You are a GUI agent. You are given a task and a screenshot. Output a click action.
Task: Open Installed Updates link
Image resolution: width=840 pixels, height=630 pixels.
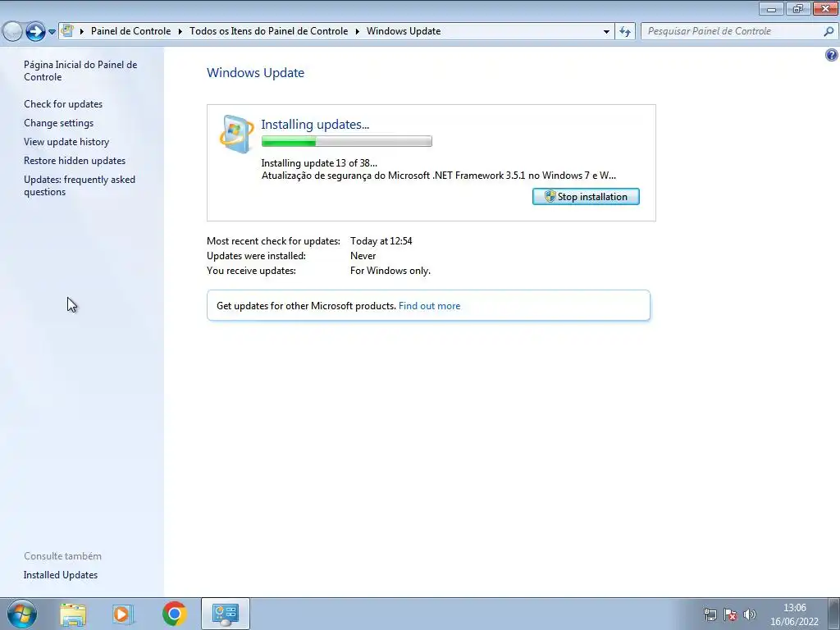pyautogui.click(x=61, y=575)
